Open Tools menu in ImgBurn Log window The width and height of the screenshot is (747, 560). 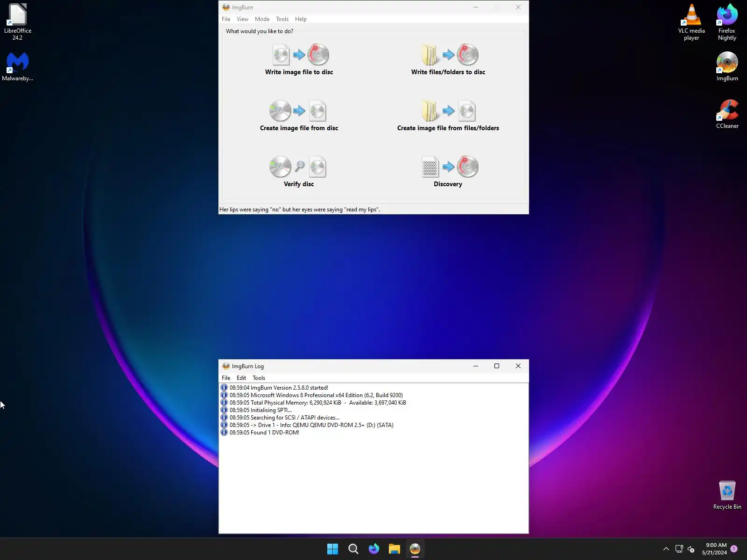tap(259, 378)
